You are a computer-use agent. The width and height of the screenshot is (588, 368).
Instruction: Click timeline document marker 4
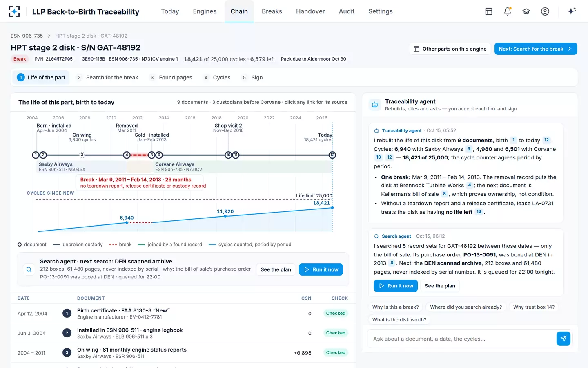tap(127, 155)
